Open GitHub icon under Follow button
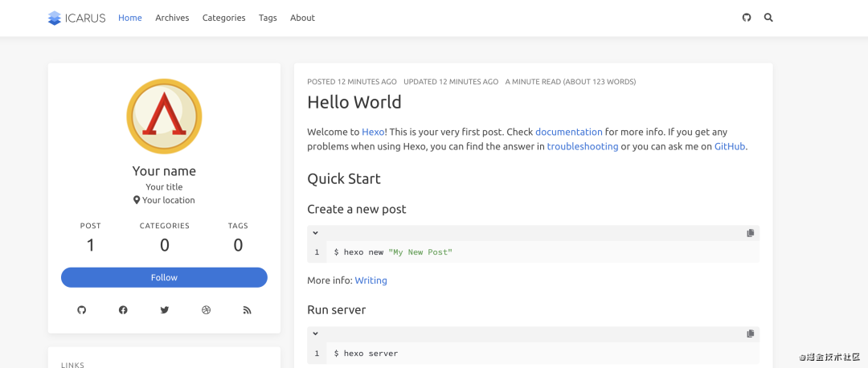 pos(82,310)
